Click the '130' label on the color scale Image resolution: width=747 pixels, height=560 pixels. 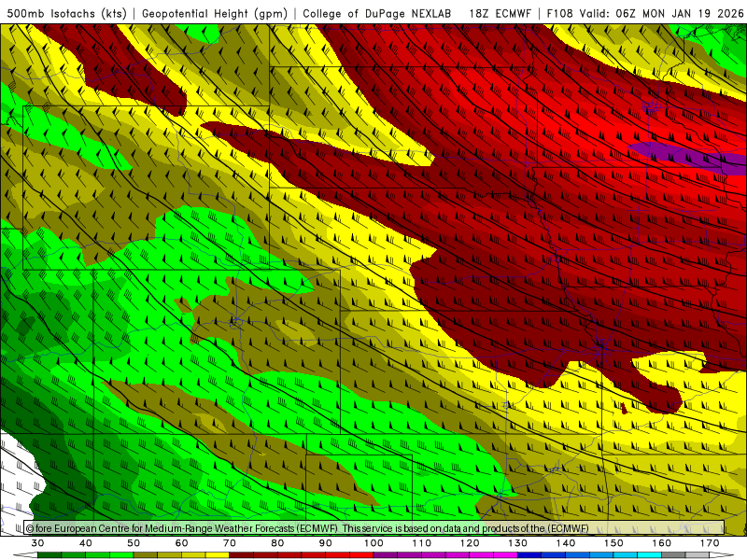point(517,543)
